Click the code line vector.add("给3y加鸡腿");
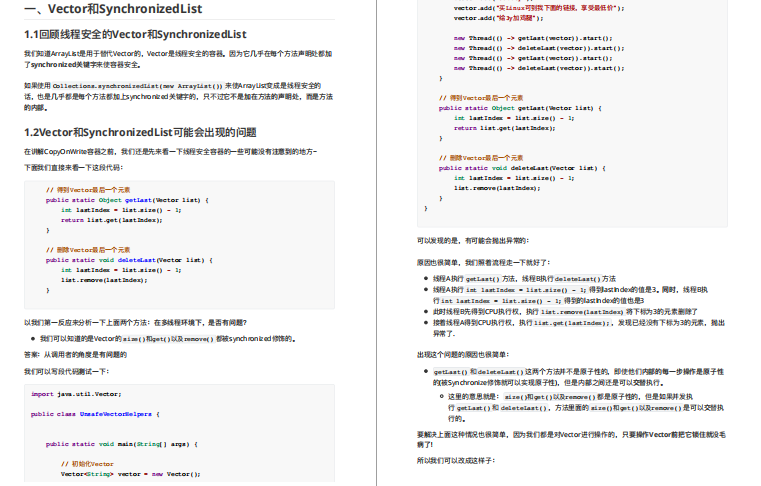Image resolution: width=761 pixels, height=486 pixels. 499,18
